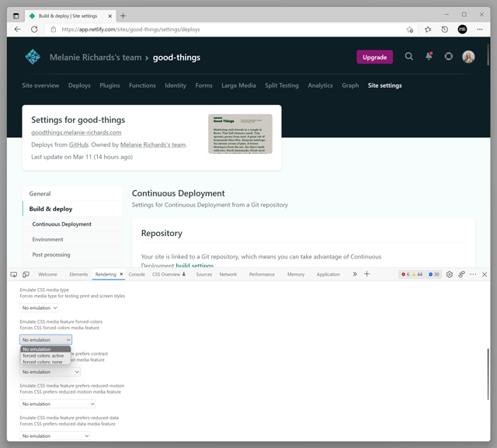Click the issues count 30 badge
This screenshot has width=497, height=448.
tap(434, 274)
